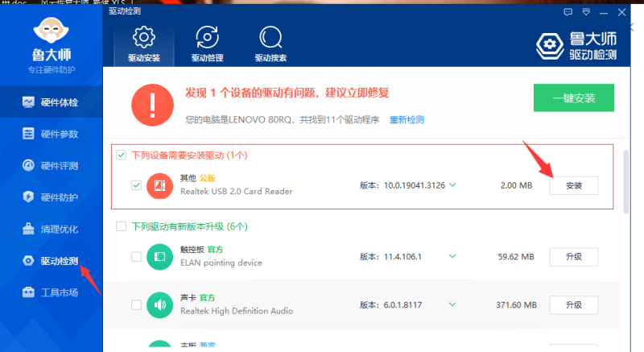Viewport: 644px width, 352px height.
Task: Click the 发现 1 个设备的驱动有问题 warning headline
Action: (287, 93)
